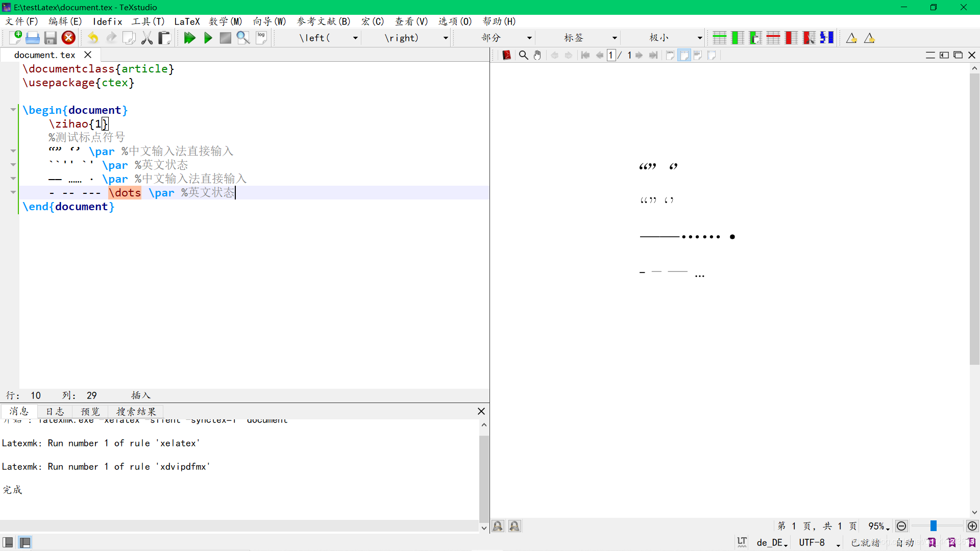Open the LaTeX menu
This screenshot has width=980, height=551.
click(187, 21)
